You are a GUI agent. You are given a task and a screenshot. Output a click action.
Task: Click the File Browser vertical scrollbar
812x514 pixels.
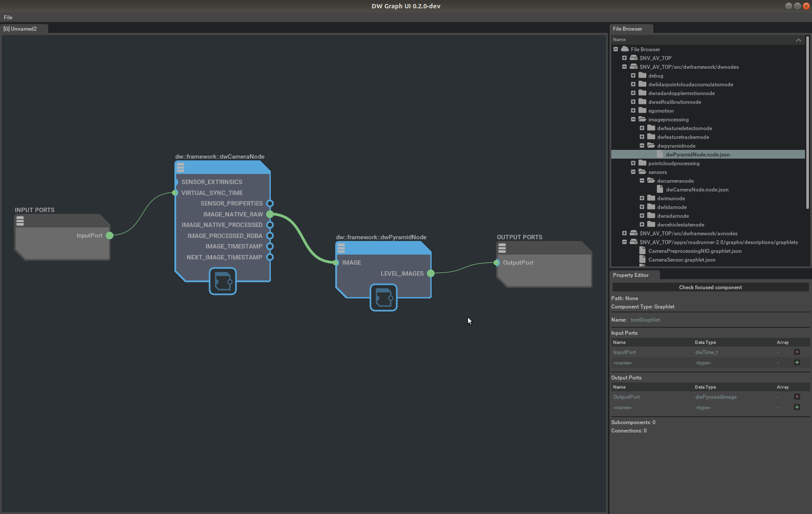click(808, 123)
